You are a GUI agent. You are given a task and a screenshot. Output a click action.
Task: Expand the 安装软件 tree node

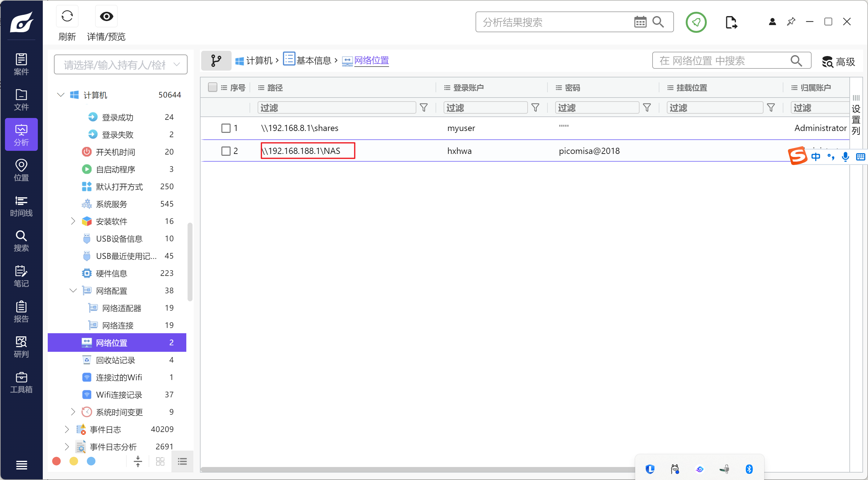click(x=73, y=221)
